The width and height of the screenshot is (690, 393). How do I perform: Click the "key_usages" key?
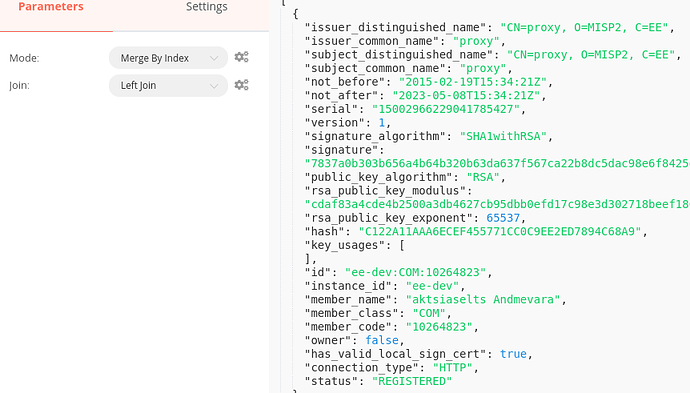pos(345,246)
